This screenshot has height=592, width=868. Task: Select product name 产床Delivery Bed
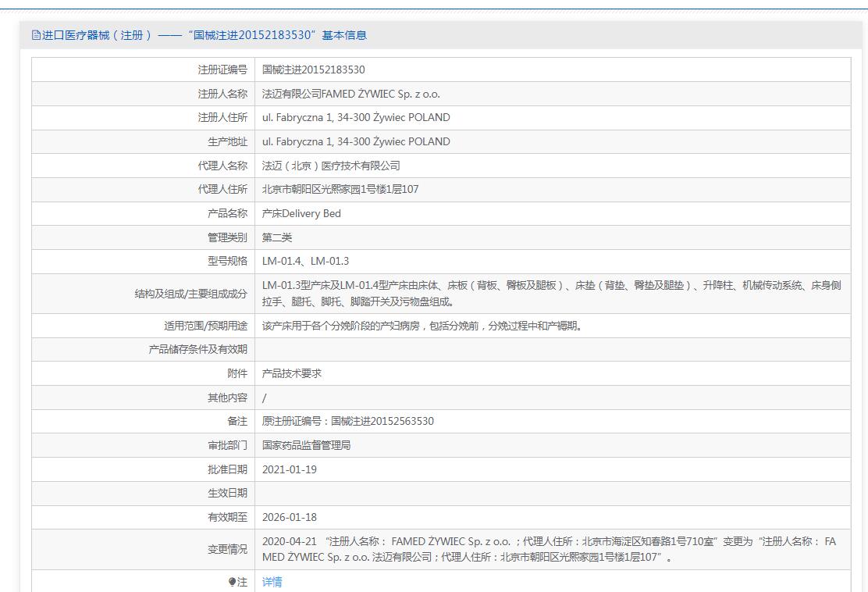301,213
